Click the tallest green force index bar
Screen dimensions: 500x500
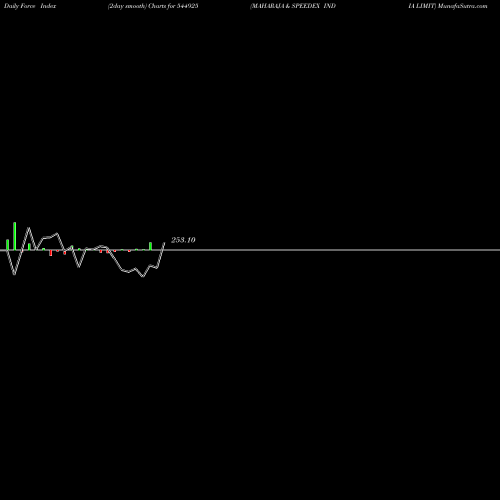[15, 236]
